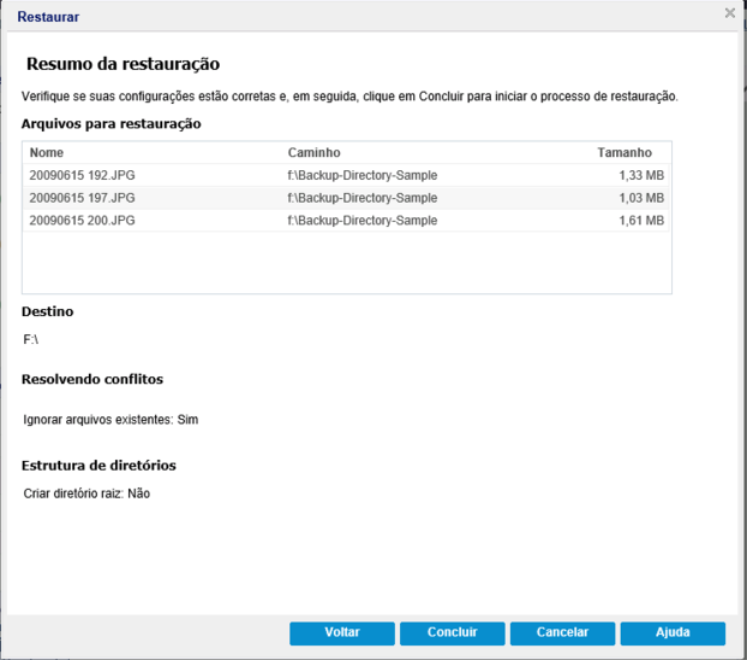Cancel the restore with Cancelar

point(562,632)
